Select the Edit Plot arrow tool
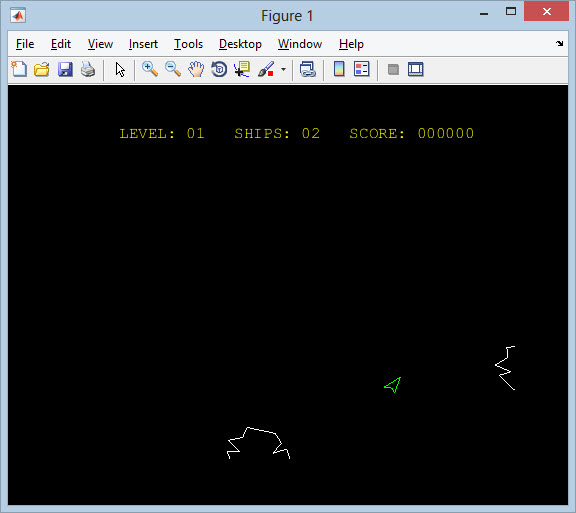 [x=120, y=69]
